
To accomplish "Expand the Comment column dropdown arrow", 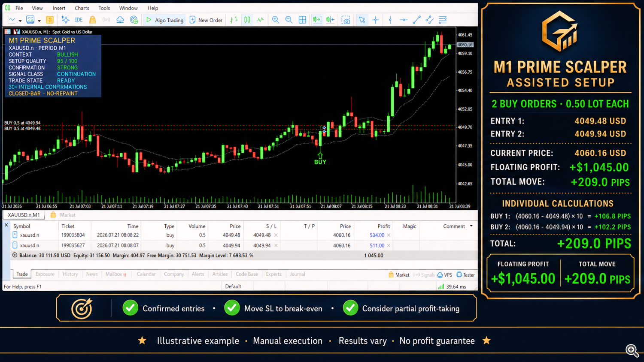I will click(x=471, y=226).
